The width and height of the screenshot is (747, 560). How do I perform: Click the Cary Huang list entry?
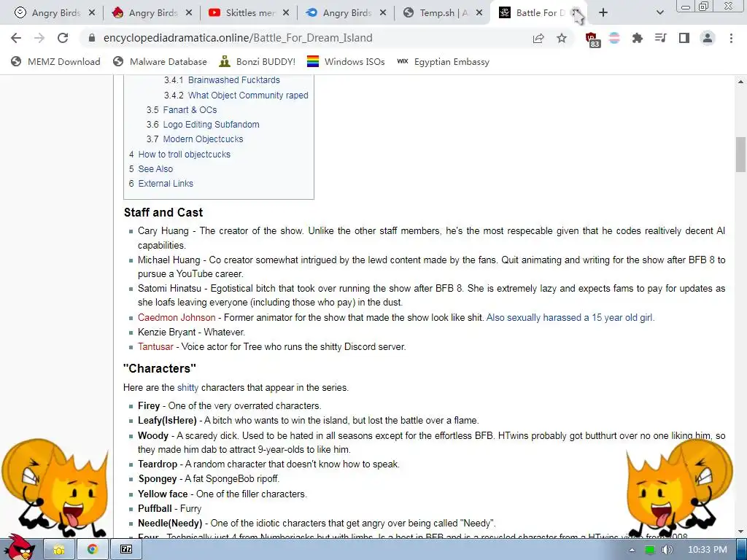point(431,238)
